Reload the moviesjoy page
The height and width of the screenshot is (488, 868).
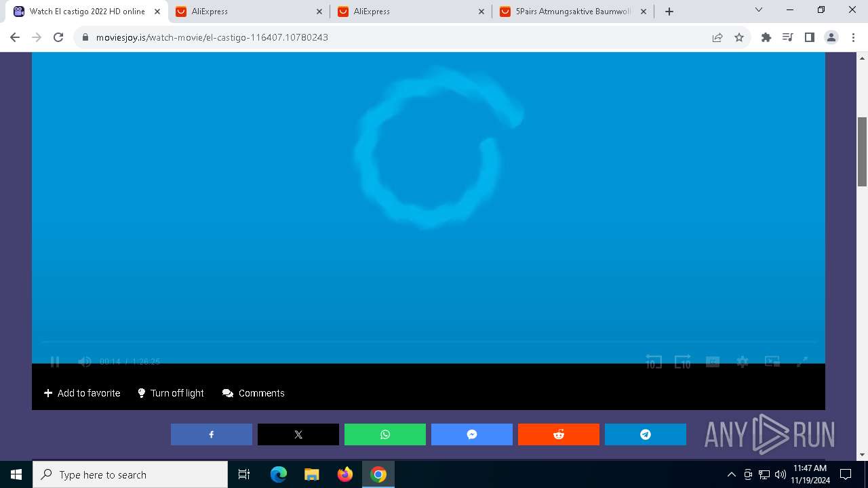[58, 37]
